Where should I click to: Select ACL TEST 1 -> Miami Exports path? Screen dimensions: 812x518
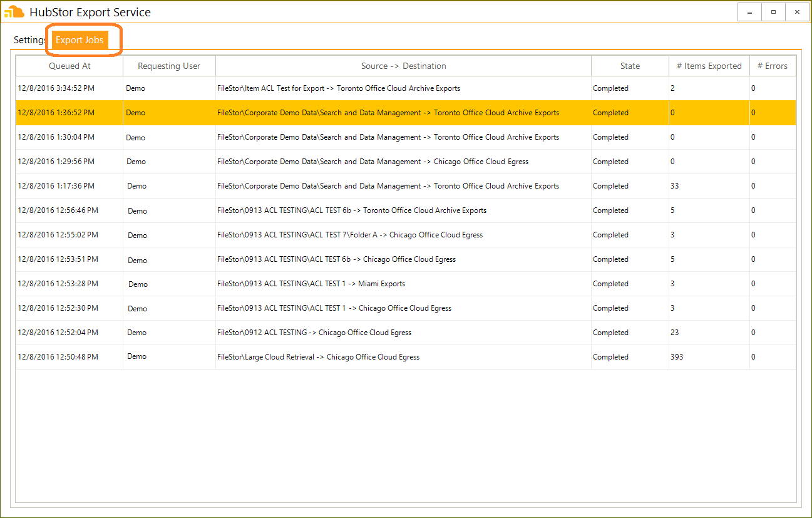tap(311, 284)
